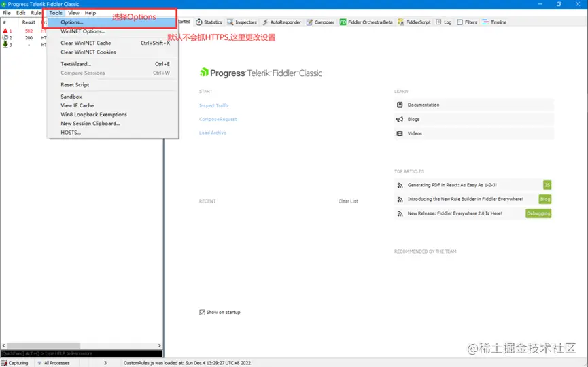
Task: Click the FiddlerScript scroll icon
Action: (x=401, y=22)
